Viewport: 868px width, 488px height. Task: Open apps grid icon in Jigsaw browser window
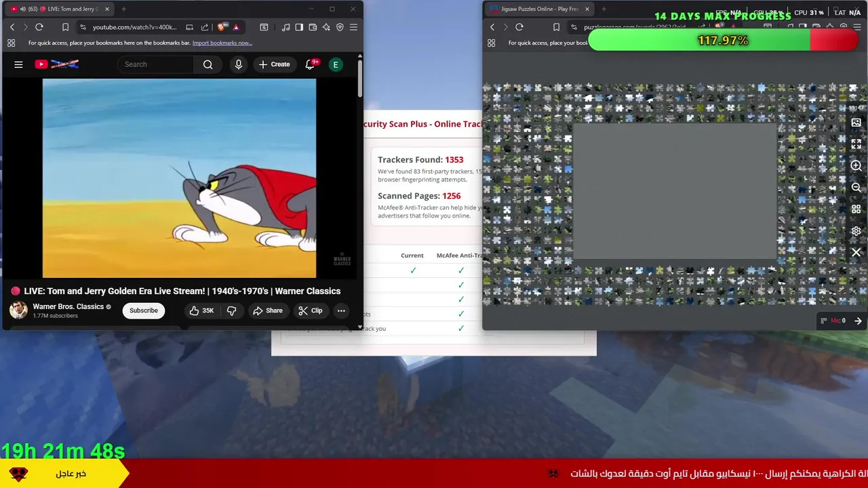pos(492,43)
